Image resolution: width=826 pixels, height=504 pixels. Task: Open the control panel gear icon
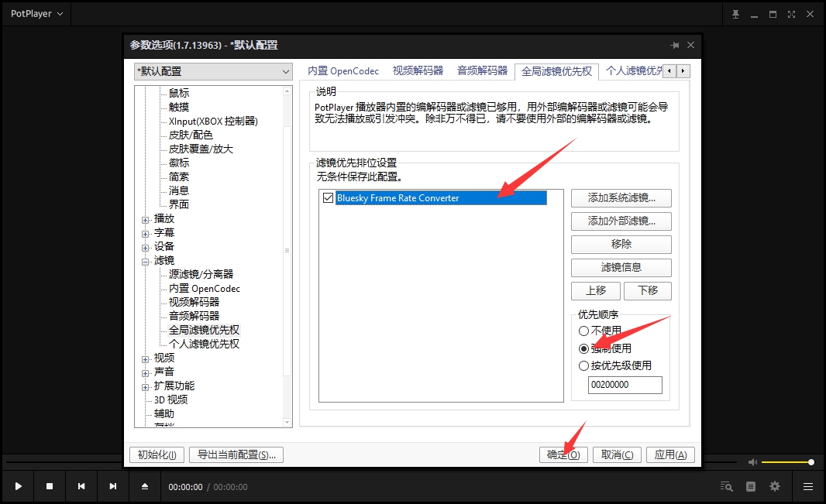tap(775, 487)
